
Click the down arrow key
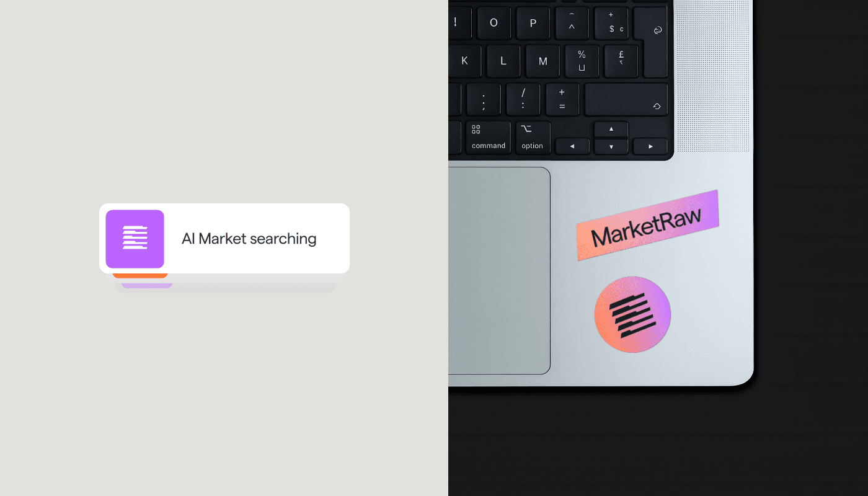pyautogui.click(x=611, y=146)
